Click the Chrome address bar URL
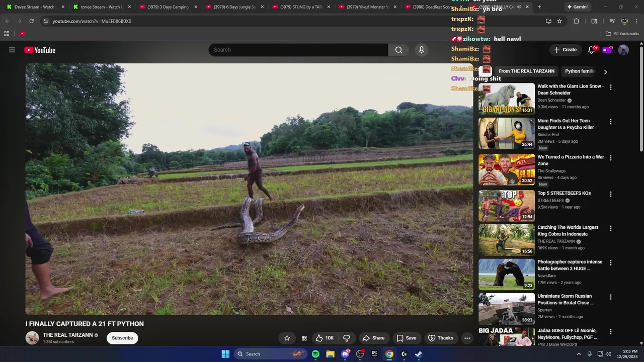Image resolution: width=644 pixels, height=362 pixels. [x=92, y=21]
